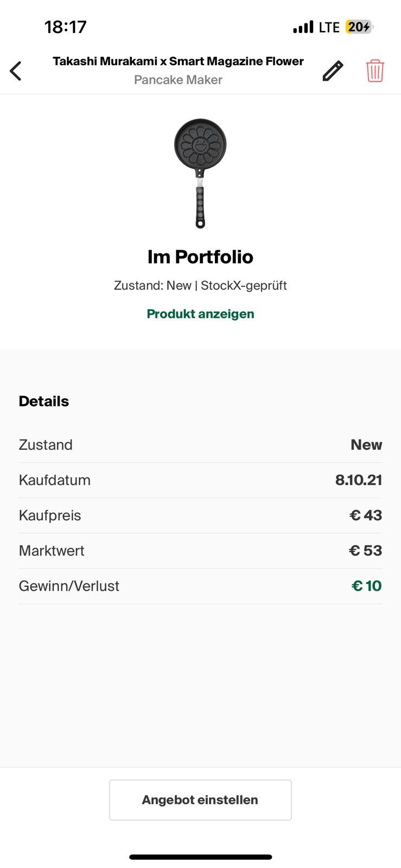
Task: Tap the Details section header
Action: tap(44, 401)
